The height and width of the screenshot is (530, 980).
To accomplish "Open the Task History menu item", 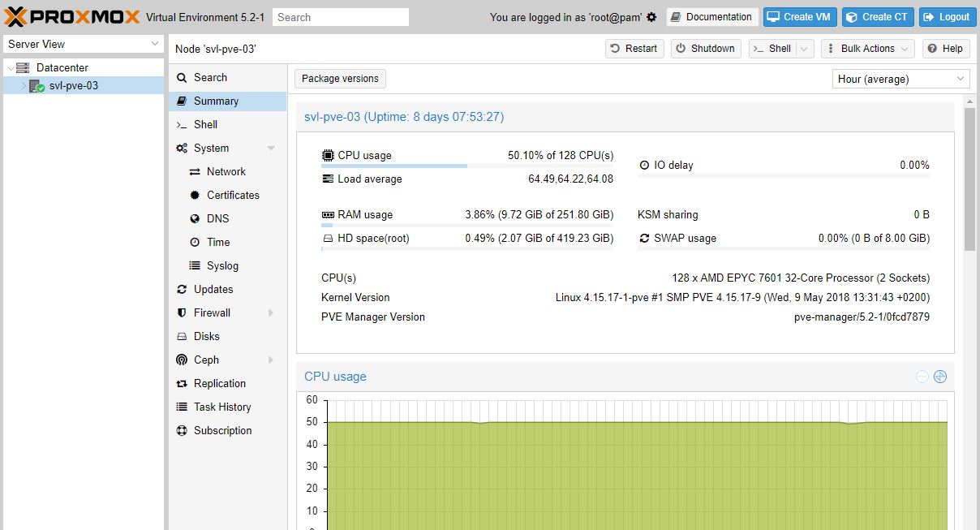I will point(227,407).
